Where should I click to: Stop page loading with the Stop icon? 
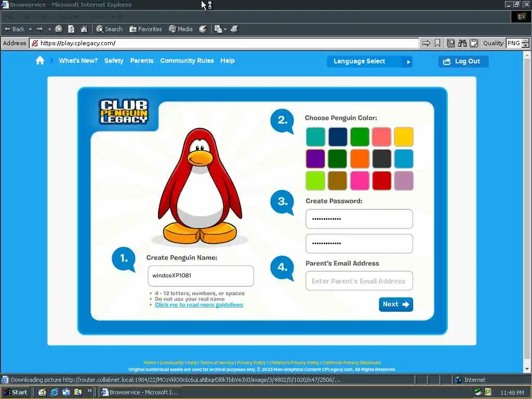pyautogui.click(x=59, y=29)
